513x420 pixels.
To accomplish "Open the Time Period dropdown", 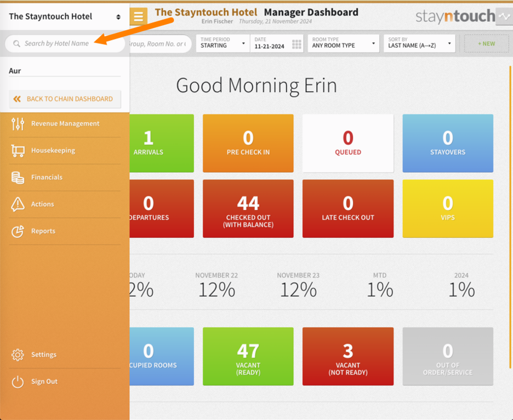I will (x=223, y=43).
